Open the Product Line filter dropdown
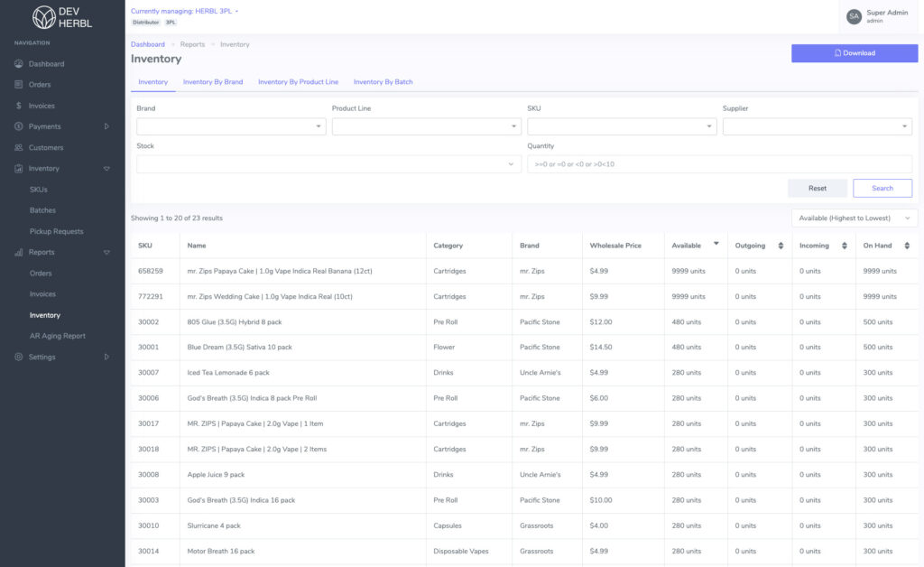The width and height of the screenshot is (924, 567). pyautogui.click(x=427, y=126)
